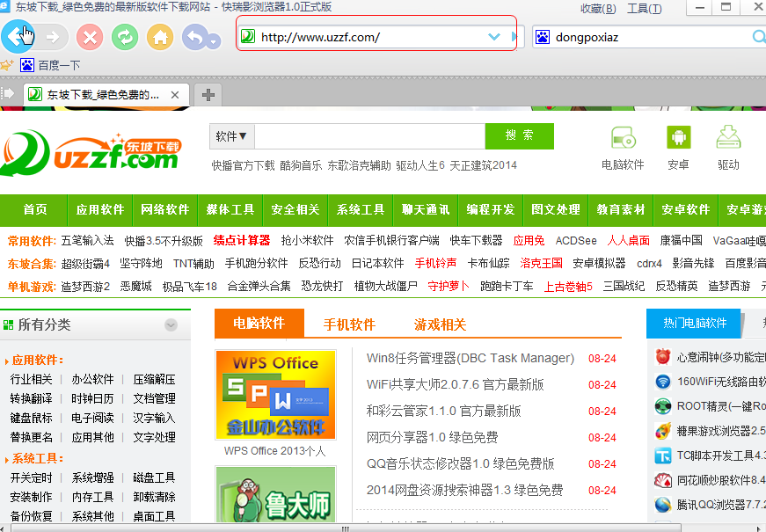Click the site search text field
Viewport: 766px width, 532px height.
coord(370,136)
